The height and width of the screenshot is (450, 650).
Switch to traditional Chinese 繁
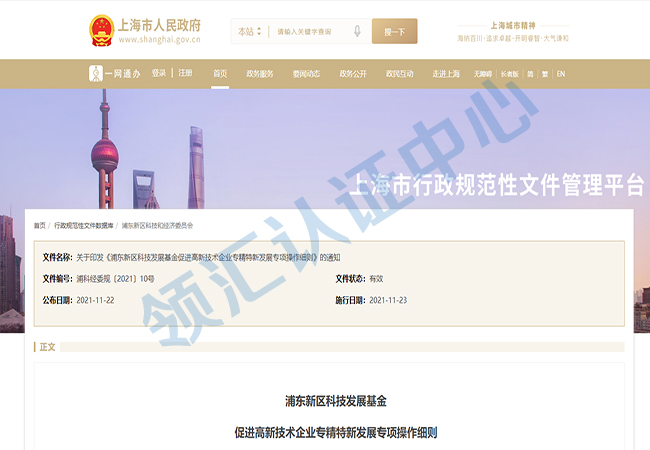click(545, 74)
